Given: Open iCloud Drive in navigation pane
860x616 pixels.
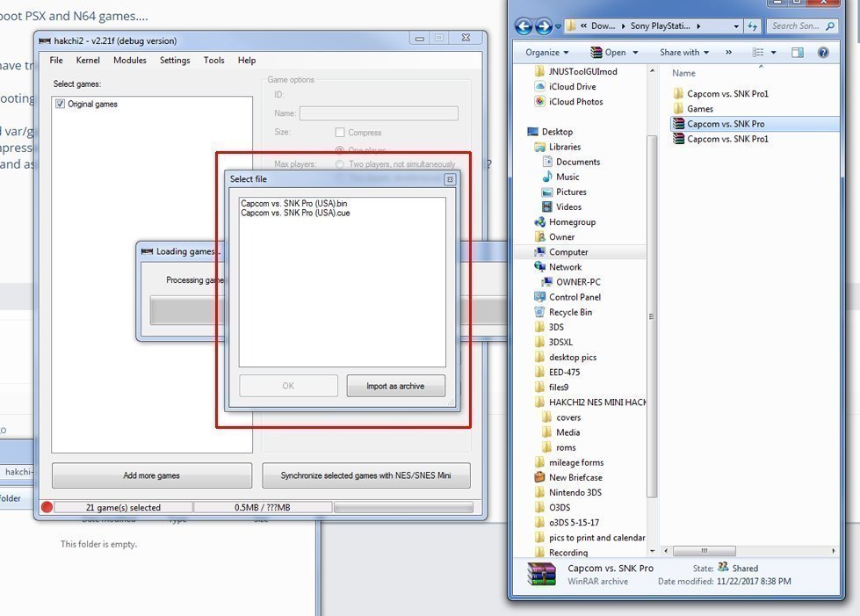Looking at the screenshot, I should coord(572,87).
